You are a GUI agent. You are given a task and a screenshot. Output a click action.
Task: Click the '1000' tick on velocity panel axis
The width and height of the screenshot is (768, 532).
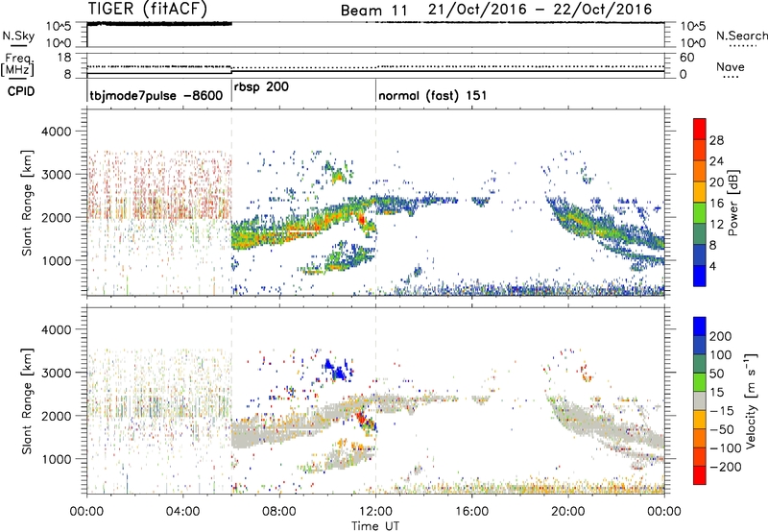(x=57, y=459)
